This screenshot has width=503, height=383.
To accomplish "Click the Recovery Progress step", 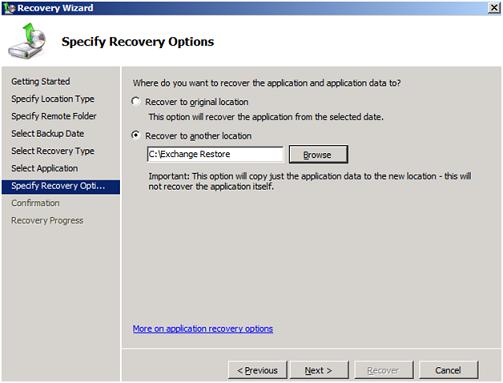I will coord(47,220).
